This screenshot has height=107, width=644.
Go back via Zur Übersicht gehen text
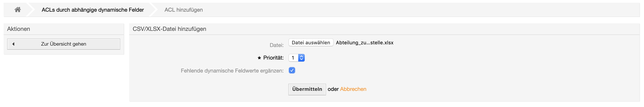point(63,44)
